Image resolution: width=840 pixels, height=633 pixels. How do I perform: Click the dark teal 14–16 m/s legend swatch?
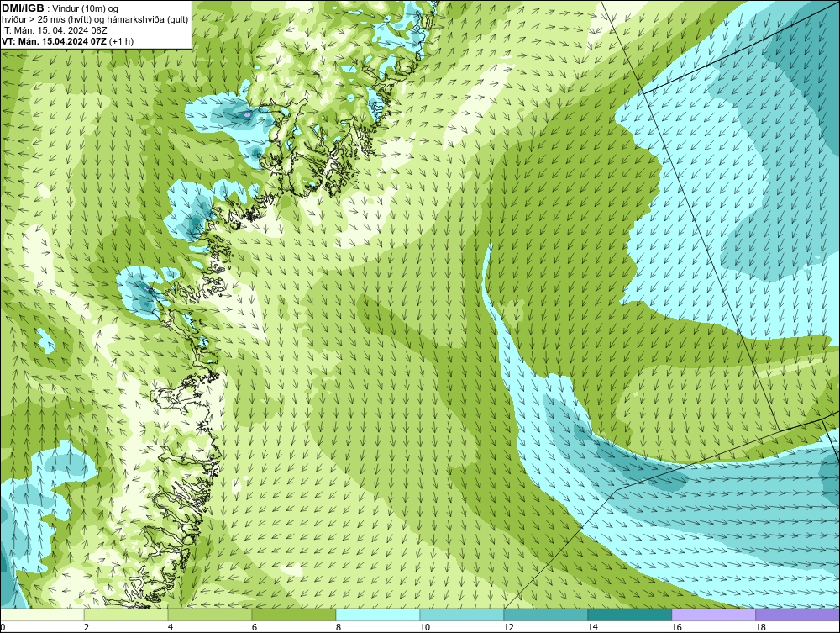[x=629, y=615]
